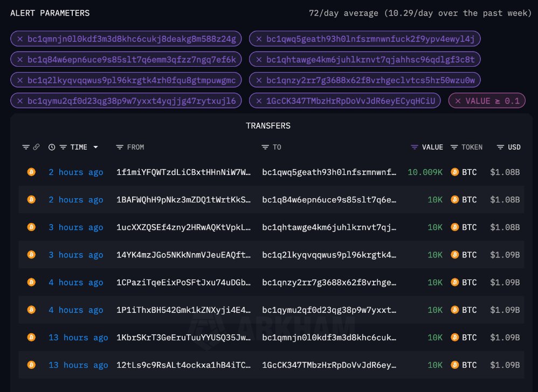Click the TRANSFERS section heading

click(268, 126)
